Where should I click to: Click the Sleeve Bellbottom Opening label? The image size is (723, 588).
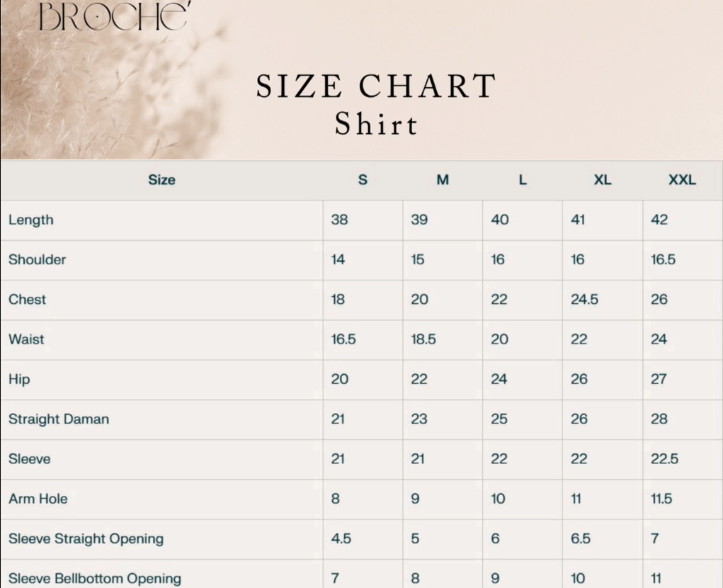[x=94, y=578]
